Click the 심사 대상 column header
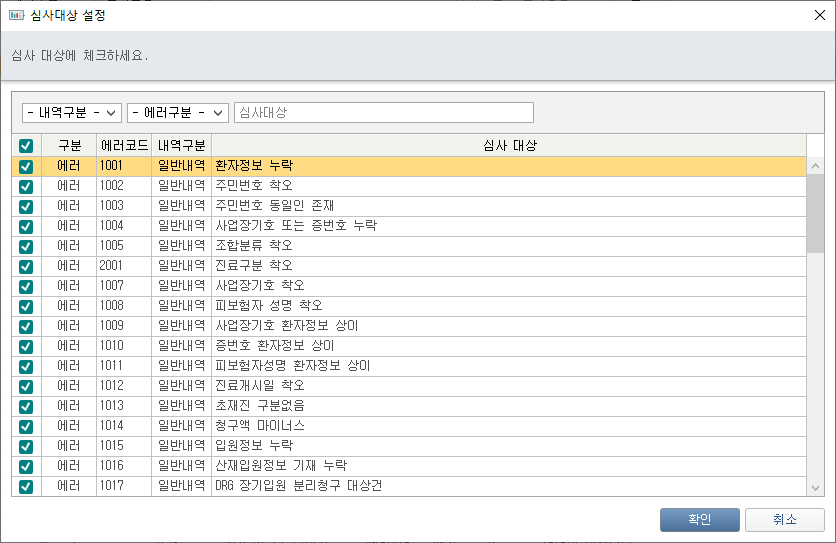Image resolution: width=836 pixels, height=543 pixels. pyautogui.click(x=510, y=146)
